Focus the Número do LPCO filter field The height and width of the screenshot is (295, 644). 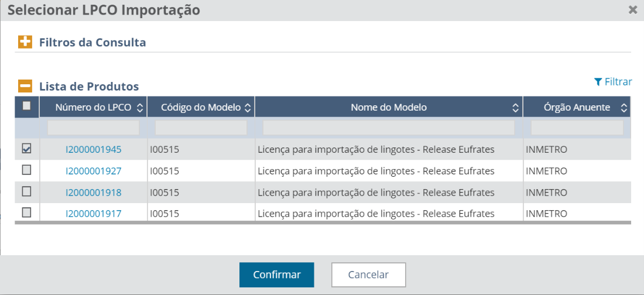93,128
